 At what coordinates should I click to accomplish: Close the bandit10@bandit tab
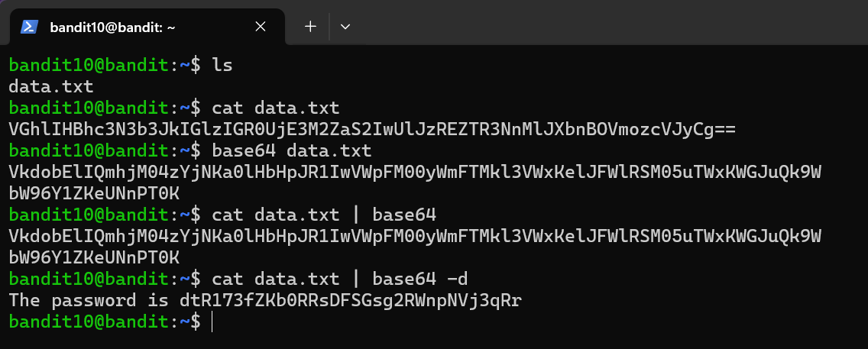260,27
